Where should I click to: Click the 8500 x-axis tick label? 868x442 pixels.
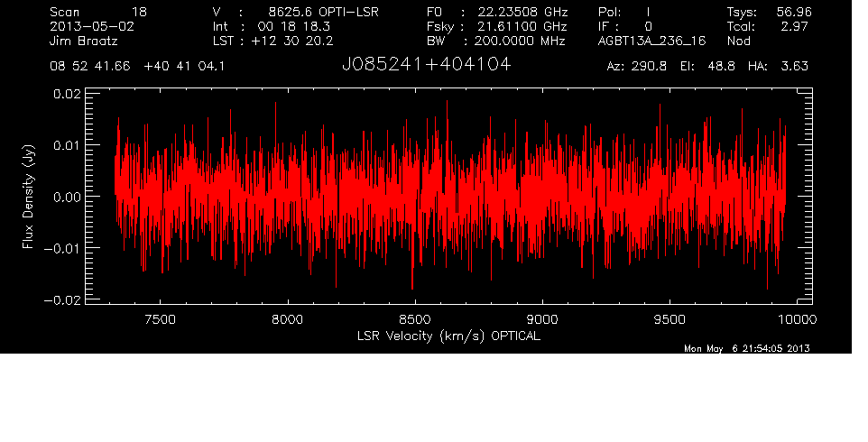415,319
